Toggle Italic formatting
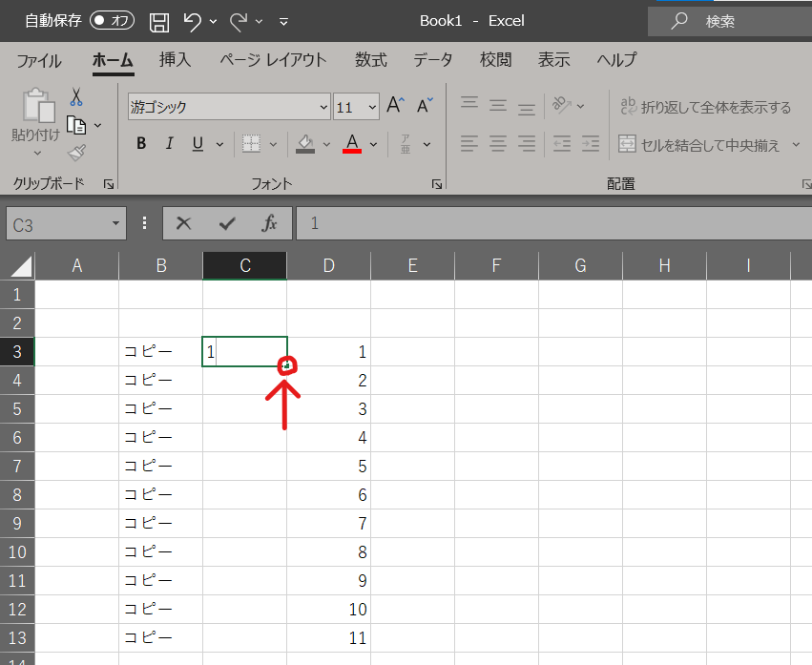Screen dimensions: 812x665 point(169,143)
